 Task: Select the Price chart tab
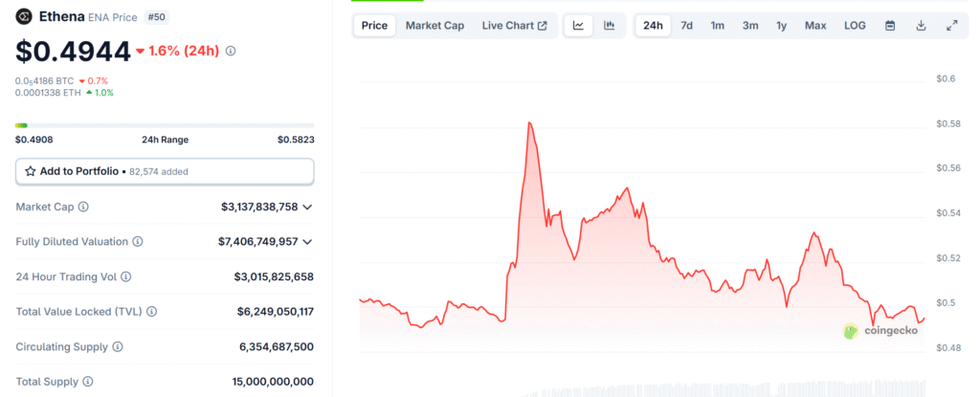point(374,26)
